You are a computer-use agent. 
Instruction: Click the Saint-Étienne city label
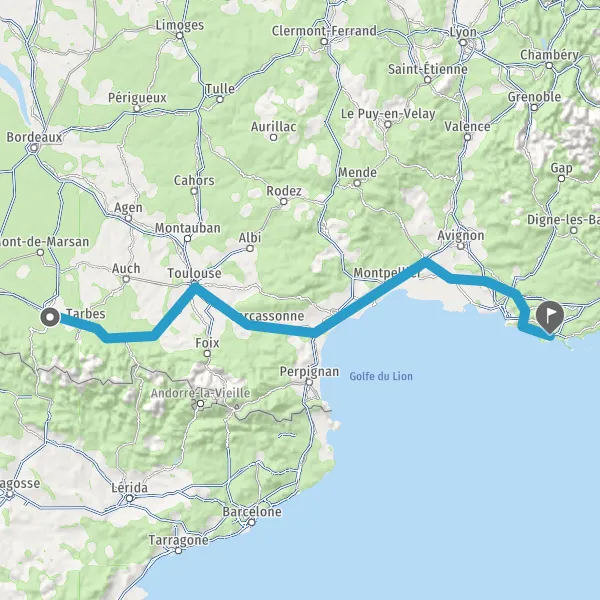[427, 69]
